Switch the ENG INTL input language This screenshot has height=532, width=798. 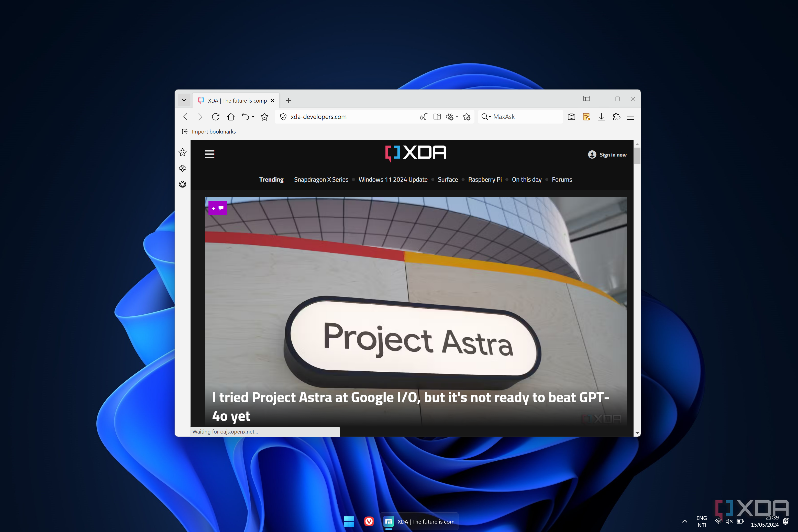click(701, 522)
